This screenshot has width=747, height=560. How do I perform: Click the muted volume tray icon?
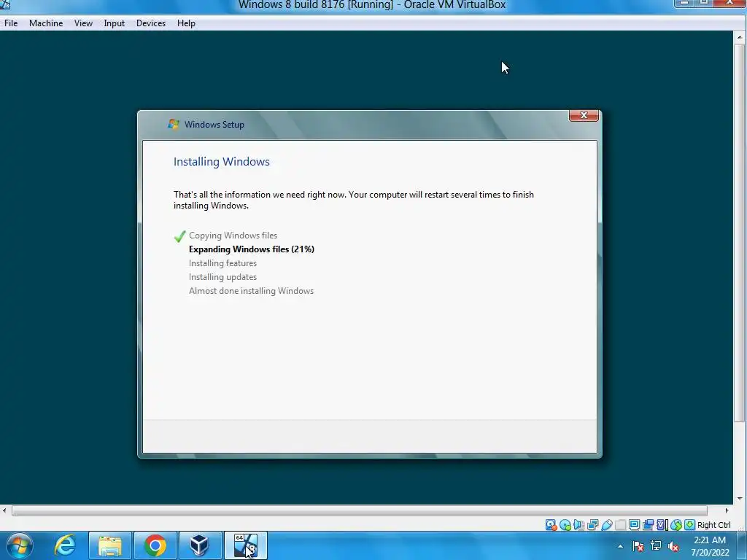pos(673,546)
